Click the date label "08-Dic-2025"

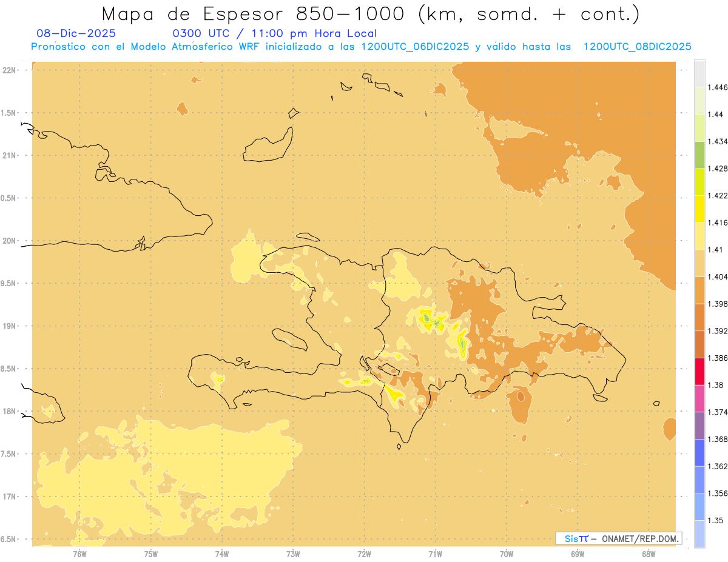(76, 33)
